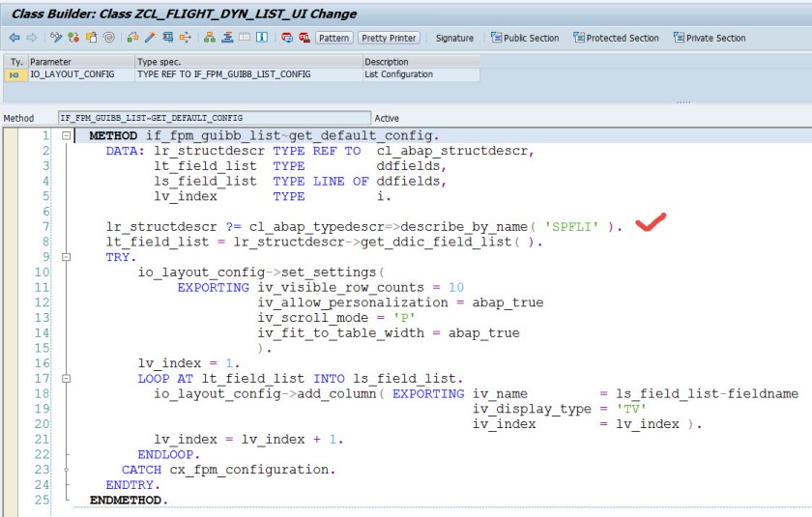Collapse the METHOD block on line 1
Viewport: 812px width, 517px height.
coord(65,135)
